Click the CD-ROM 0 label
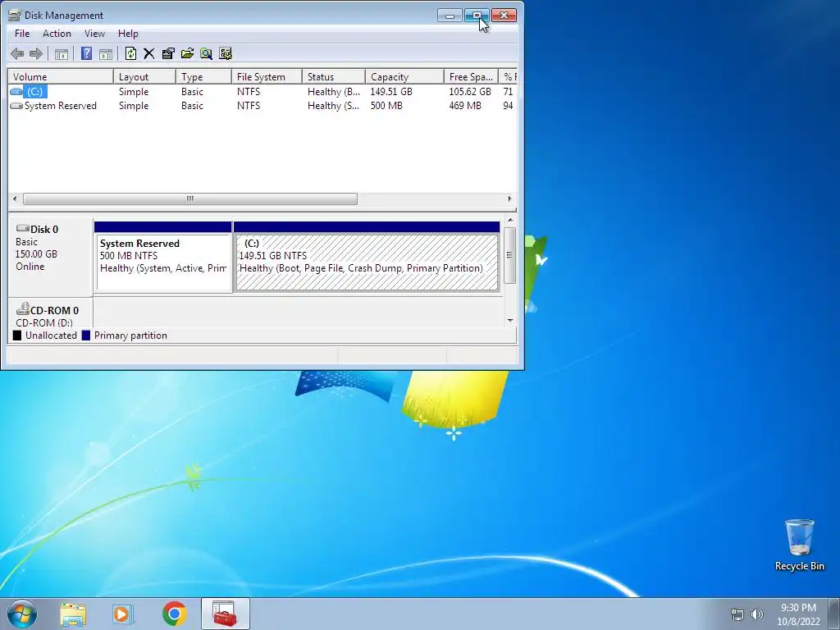Viewport: 840px width, 630px height. (54, 310)
